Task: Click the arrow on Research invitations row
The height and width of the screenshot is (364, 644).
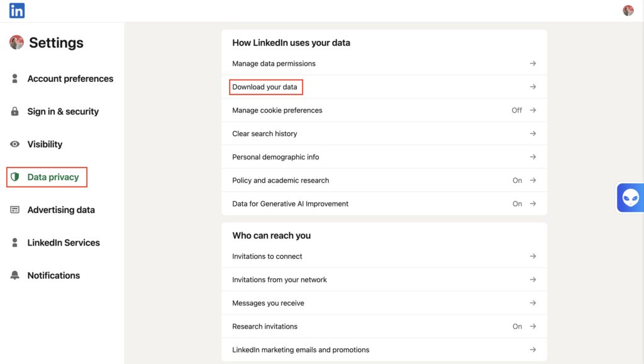Action: tap(533, 326)
